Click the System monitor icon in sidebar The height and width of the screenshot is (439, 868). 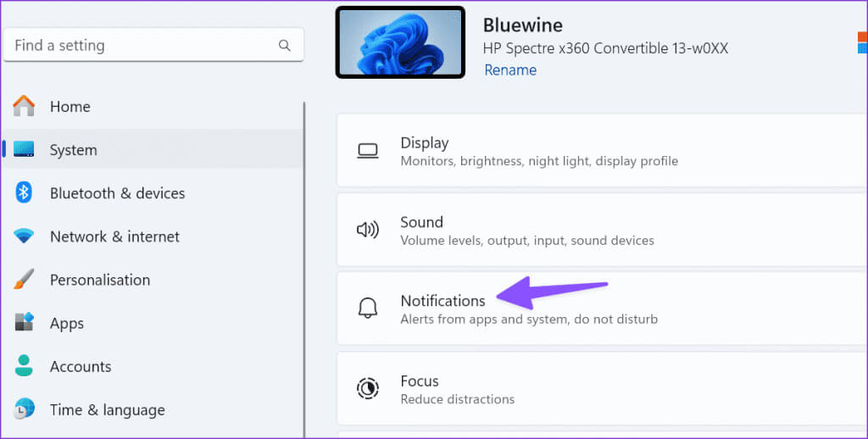point(24,149)
